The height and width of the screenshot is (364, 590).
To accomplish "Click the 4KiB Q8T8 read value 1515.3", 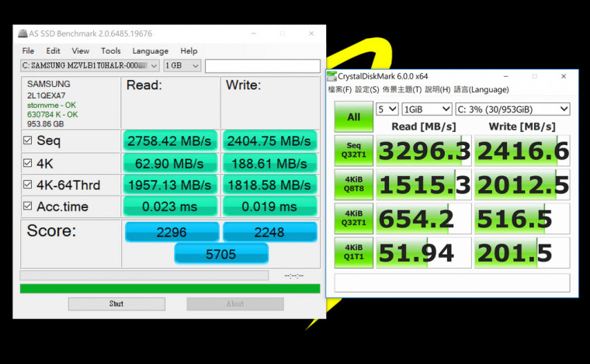I will coord(424,184).
